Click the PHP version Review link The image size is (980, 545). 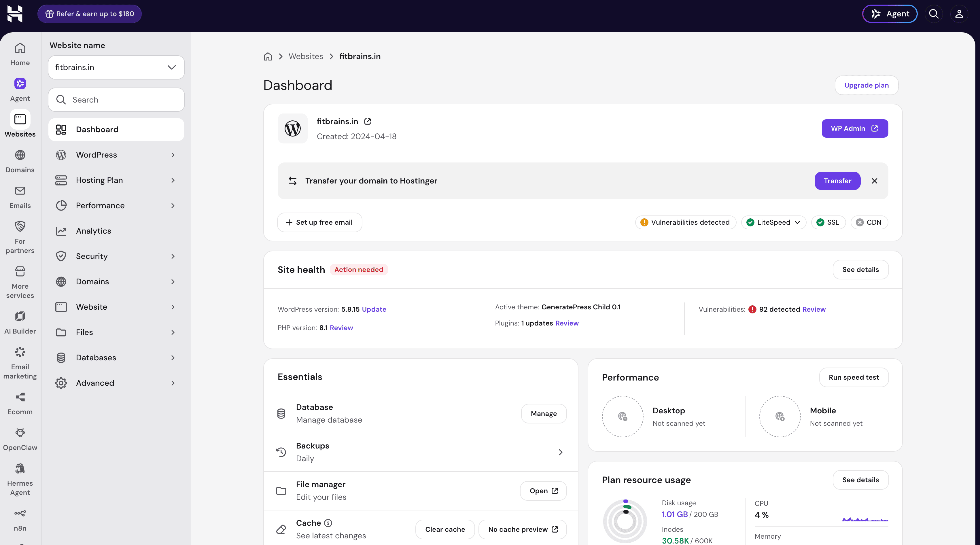341,328
